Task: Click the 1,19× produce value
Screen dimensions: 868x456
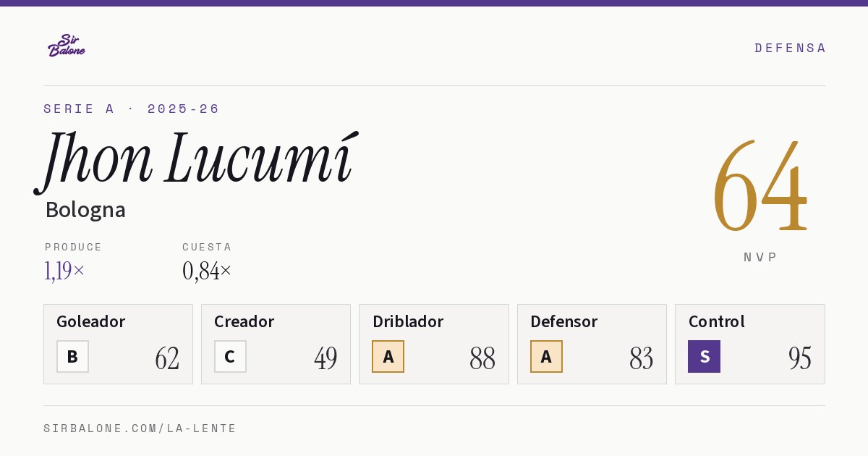Action: pos(65,271)
